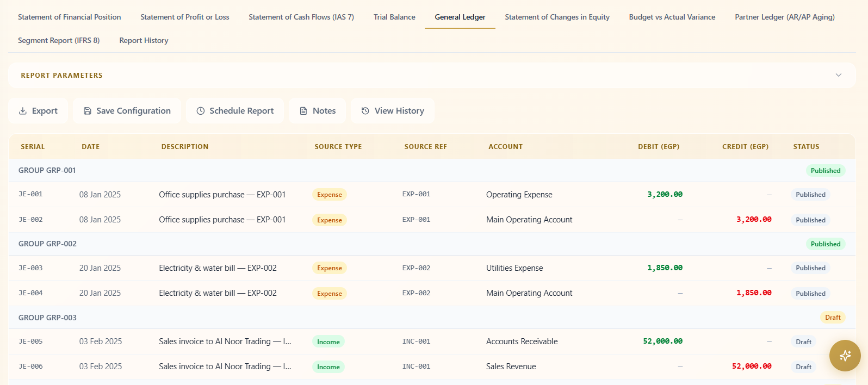Click the Accounts Receivable account cell
Screen dimensions: 868x385
[522, 341]
